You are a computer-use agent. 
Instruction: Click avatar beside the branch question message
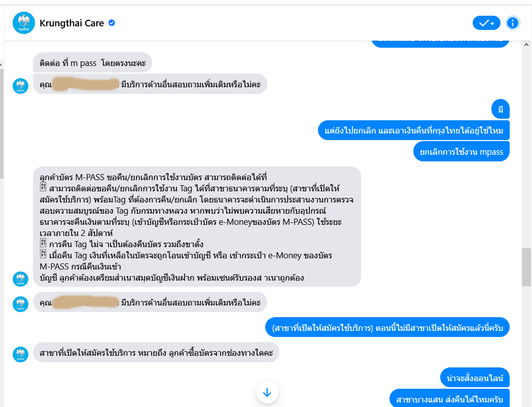(20, 354)
